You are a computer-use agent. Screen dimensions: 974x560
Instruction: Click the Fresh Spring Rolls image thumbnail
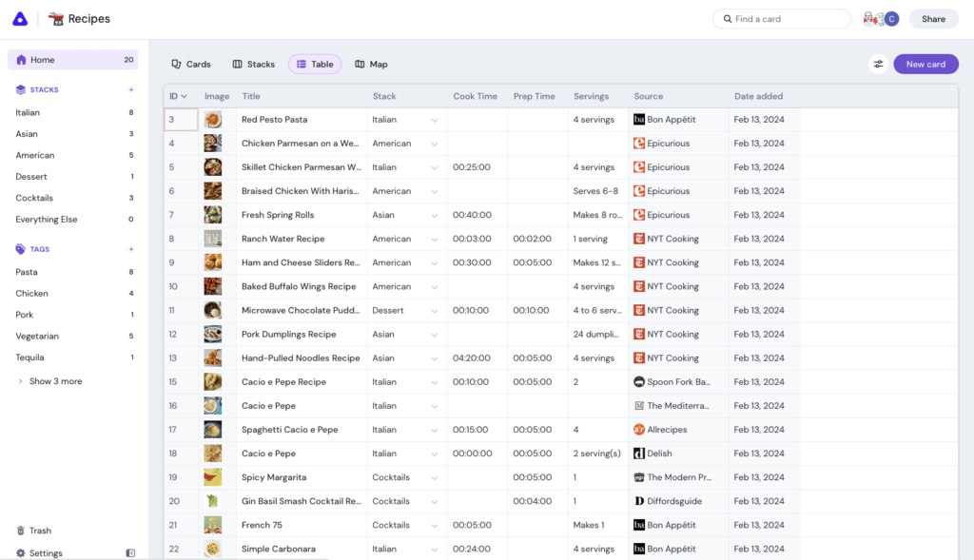(213, 214)
